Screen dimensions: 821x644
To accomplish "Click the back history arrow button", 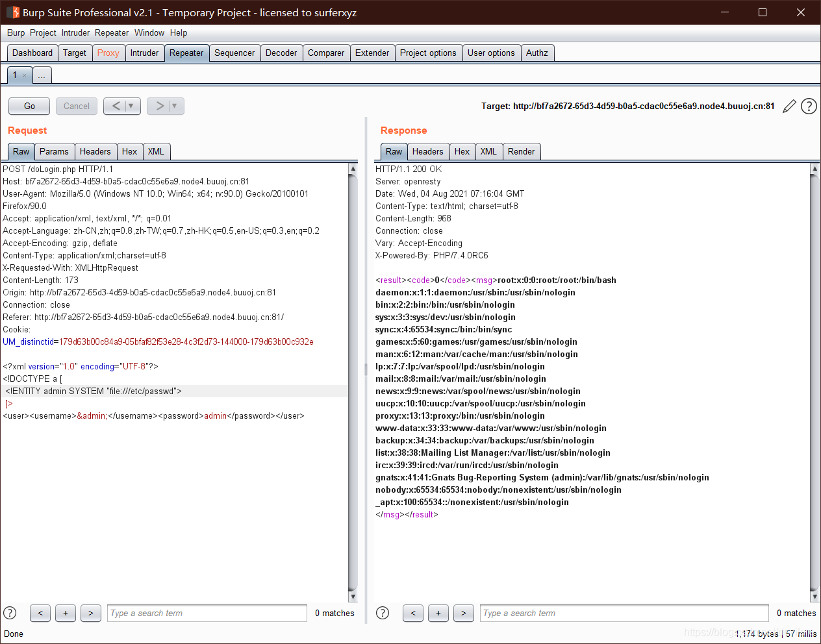I will [115, 106].
